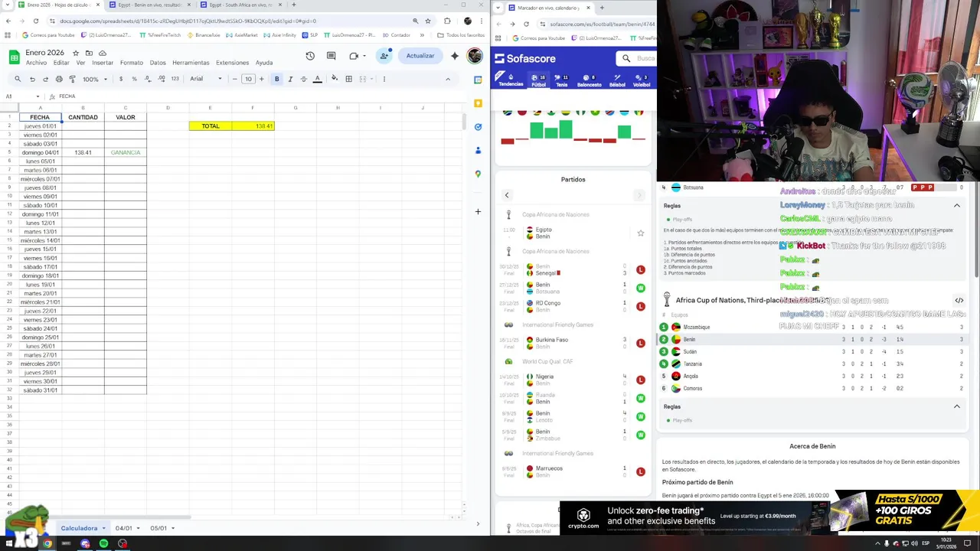Decrease font size with minus button
This screenshot has height=551, width=980.
click(x=235, y=79)
